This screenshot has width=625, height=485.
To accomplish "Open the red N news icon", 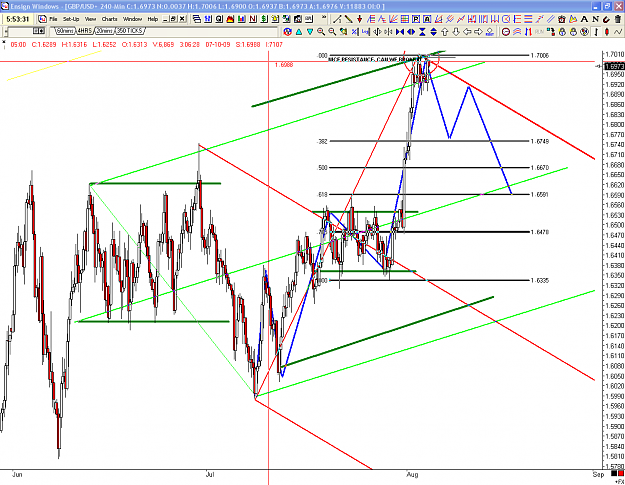I will [252, 19].
